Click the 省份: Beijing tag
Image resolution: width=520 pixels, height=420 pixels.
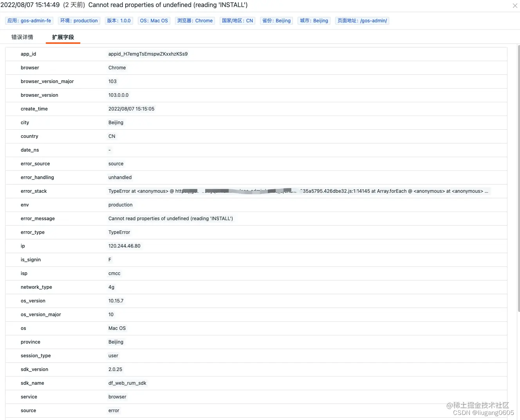click(x=276, y=21)
